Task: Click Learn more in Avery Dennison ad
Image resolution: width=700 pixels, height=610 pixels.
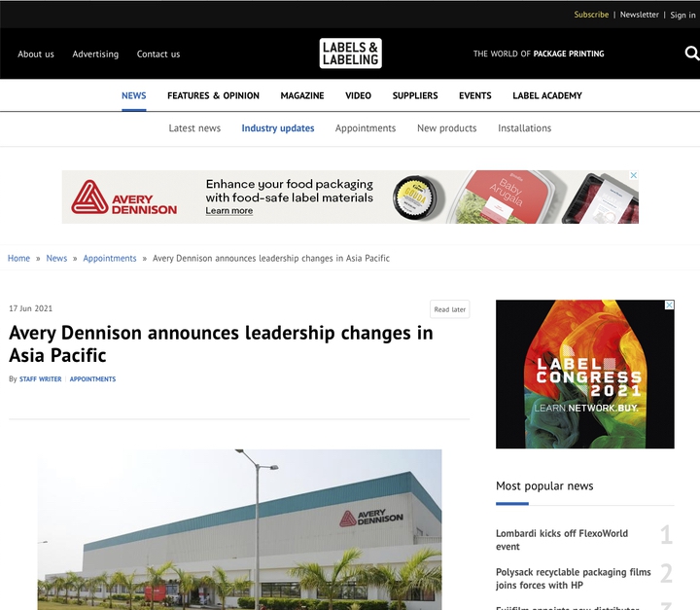Action: 229,210
